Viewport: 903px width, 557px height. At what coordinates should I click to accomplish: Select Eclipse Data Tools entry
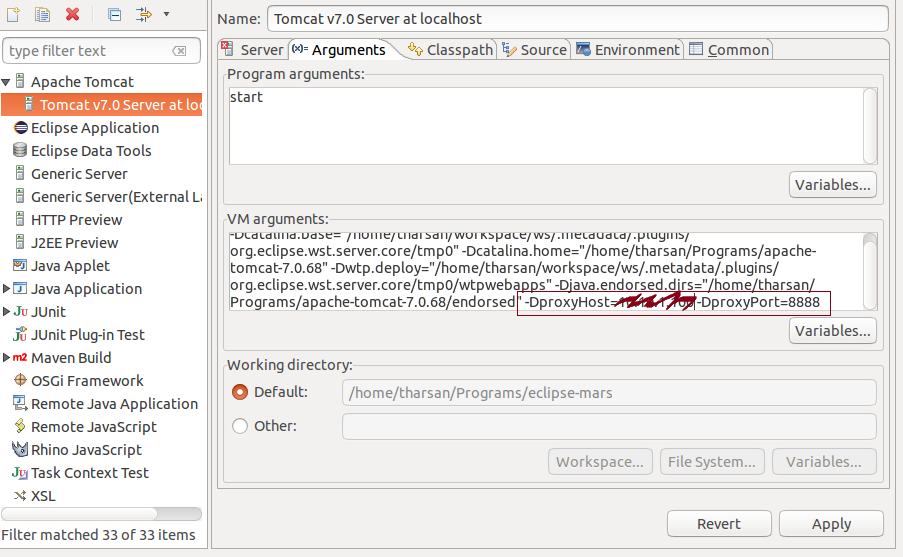91,151
